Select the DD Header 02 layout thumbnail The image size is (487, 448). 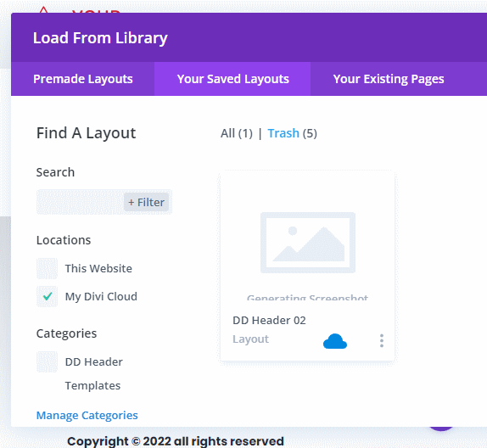[x=307, y=243]
